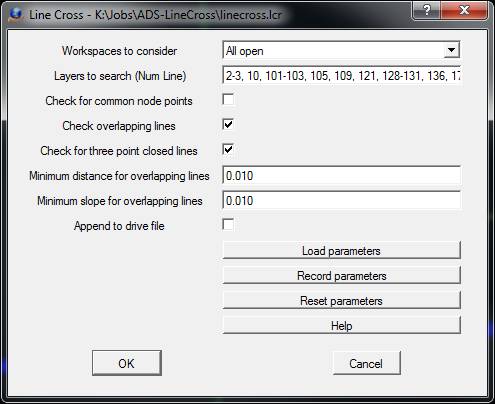Dismiss the dialog with Cancel
Viewport: 495px width, 404px height.
point(366,363)
